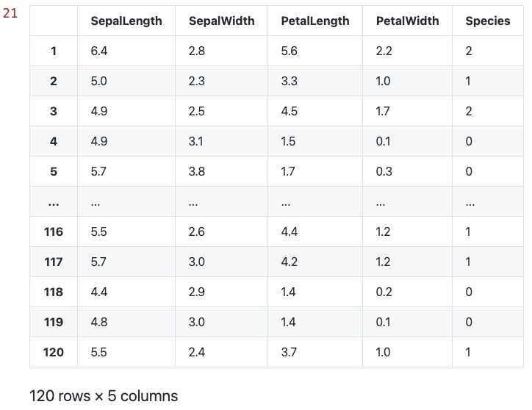Click SepalLength value 6.4 in row 1
This screenshot has height=410, width=532.
98,51
